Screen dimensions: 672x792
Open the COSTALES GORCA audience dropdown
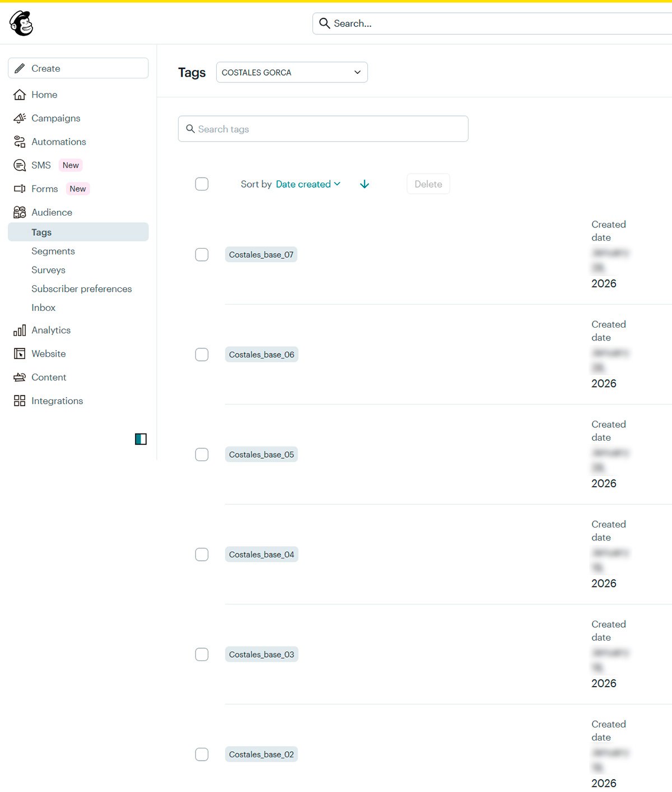point(292,72)
